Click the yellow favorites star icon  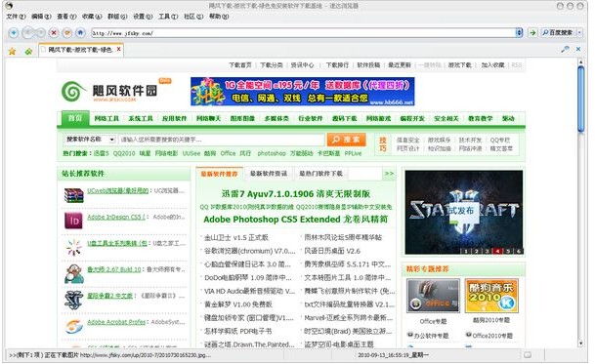coord(13,51)
